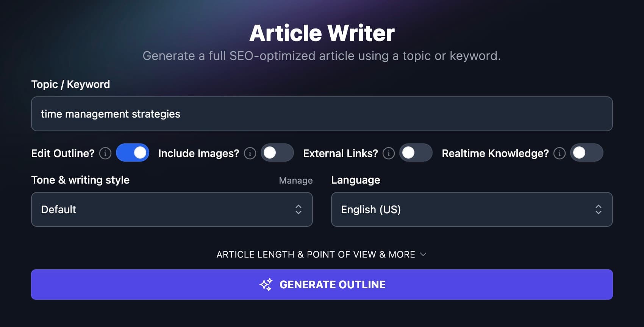Turn on the External Links toggle

(x=416, y=152)
